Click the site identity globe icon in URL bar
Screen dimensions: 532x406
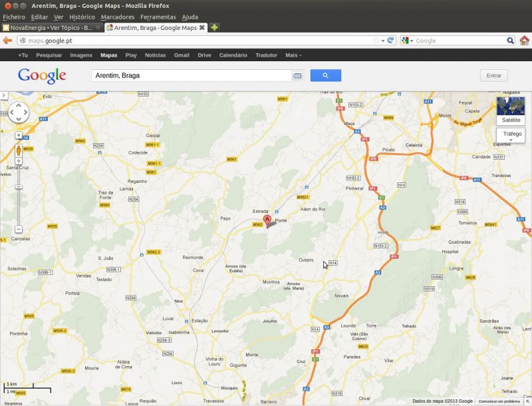[23, 41]
